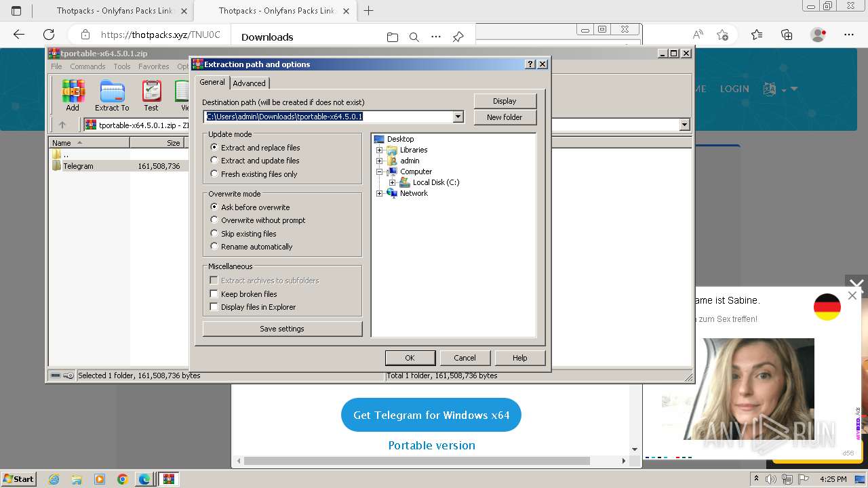Click the Edge tab actions icon
This screenshot has height=488, width=868.
click(x=16, y=11)
